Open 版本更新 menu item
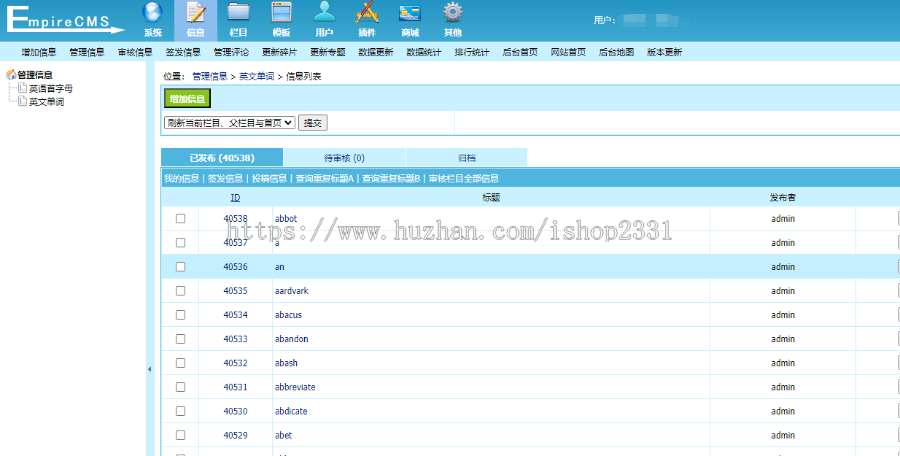Image resolution: width=900 pixels, height=456 pixels. (x=665, y=52)
